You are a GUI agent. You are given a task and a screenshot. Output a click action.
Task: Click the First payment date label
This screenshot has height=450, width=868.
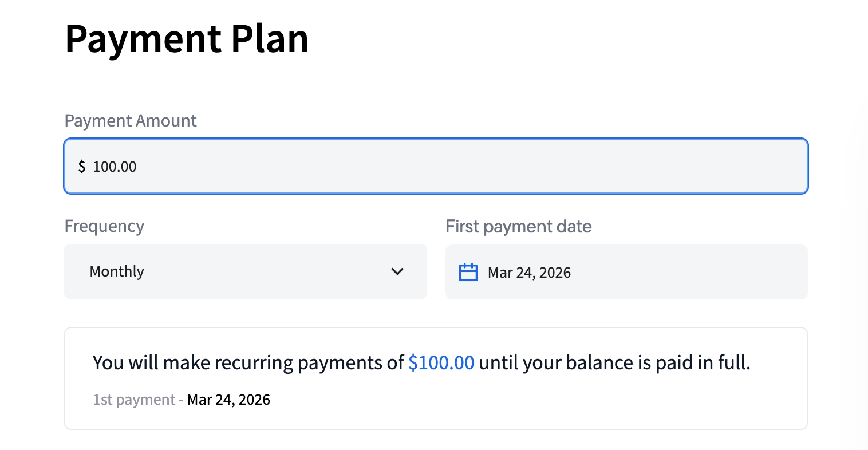pos(518,226)
